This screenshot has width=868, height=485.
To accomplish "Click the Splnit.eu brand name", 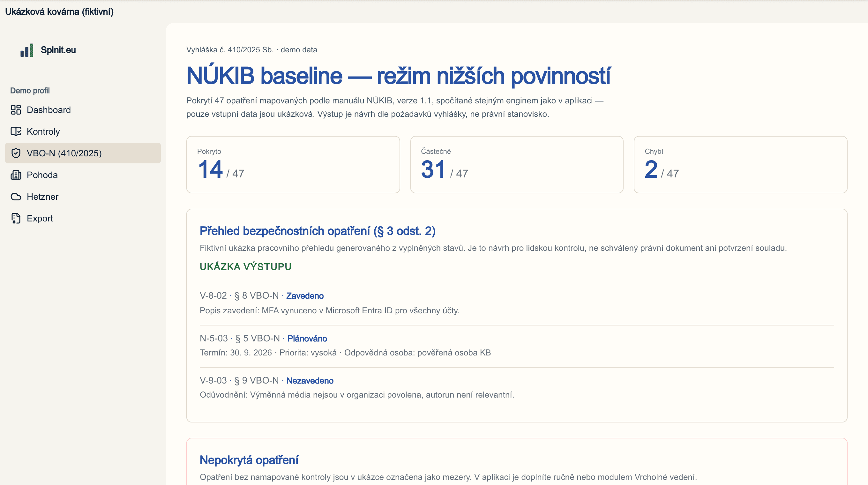I will point(58,50).
